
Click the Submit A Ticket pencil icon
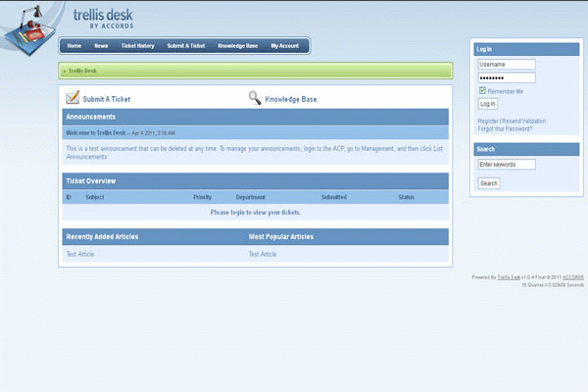click(73, 98)
